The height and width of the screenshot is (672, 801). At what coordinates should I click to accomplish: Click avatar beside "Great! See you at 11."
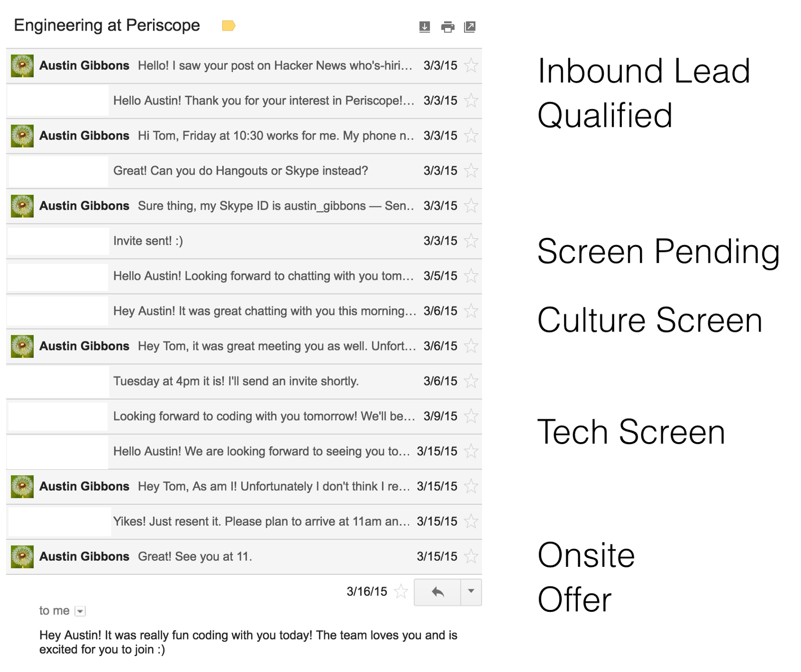click(x=23, y=556)
